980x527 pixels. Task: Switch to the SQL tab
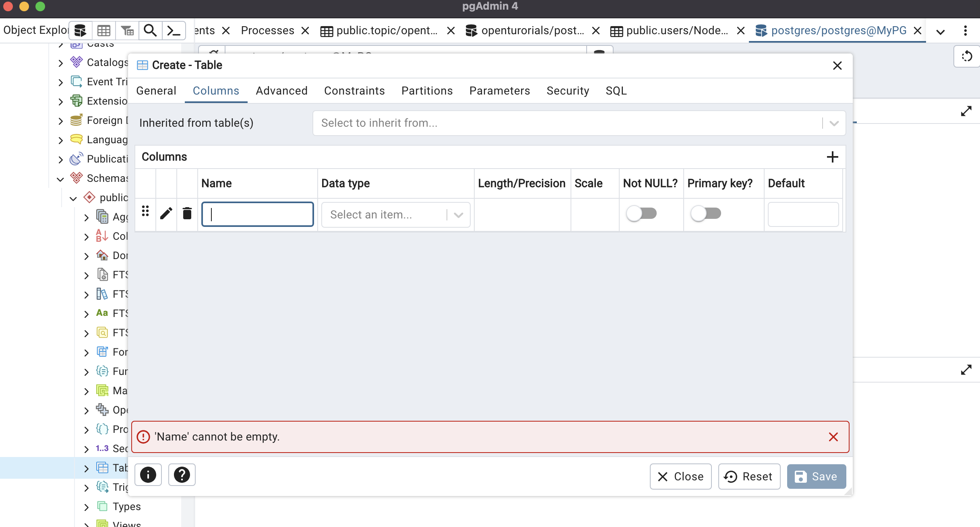[x=616, y=91]
